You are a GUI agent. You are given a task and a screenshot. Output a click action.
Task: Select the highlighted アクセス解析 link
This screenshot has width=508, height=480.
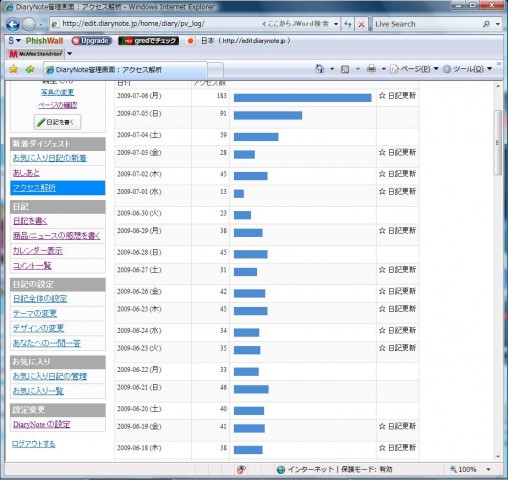tap(34, 188)
